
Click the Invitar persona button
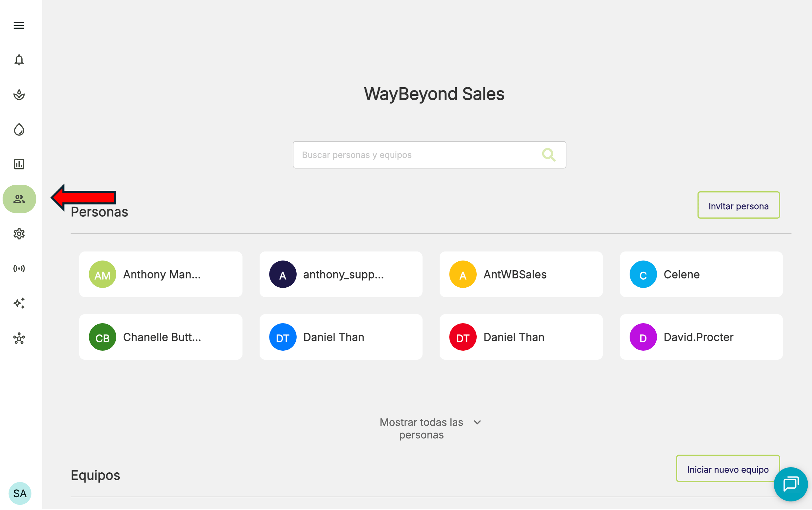pyautogui.click(x=739, y=205)
